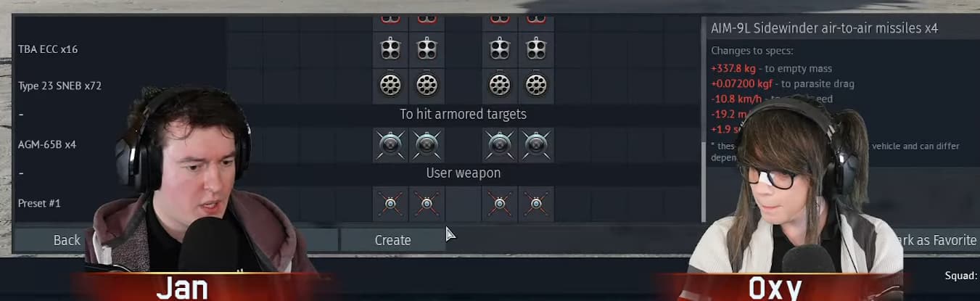Click the second Preset #1 weapon icon
980x301 pixels.
[x=427, y=204]
